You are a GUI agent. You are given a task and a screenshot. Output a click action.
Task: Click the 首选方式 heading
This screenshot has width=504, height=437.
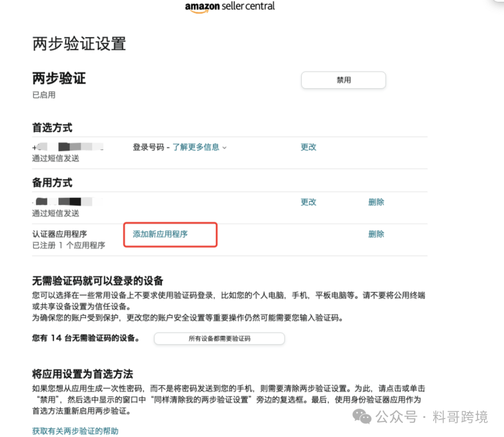[52, 128]
